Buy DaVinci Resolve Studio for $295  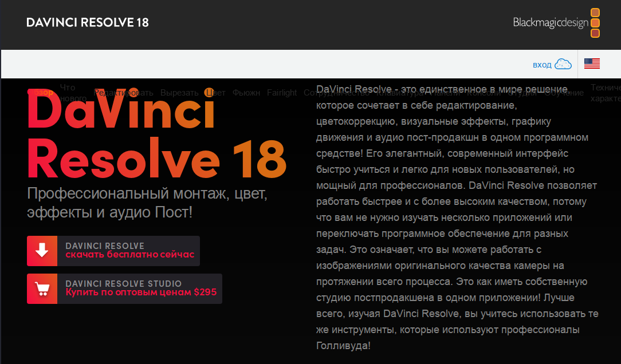[x=124, y=289]
